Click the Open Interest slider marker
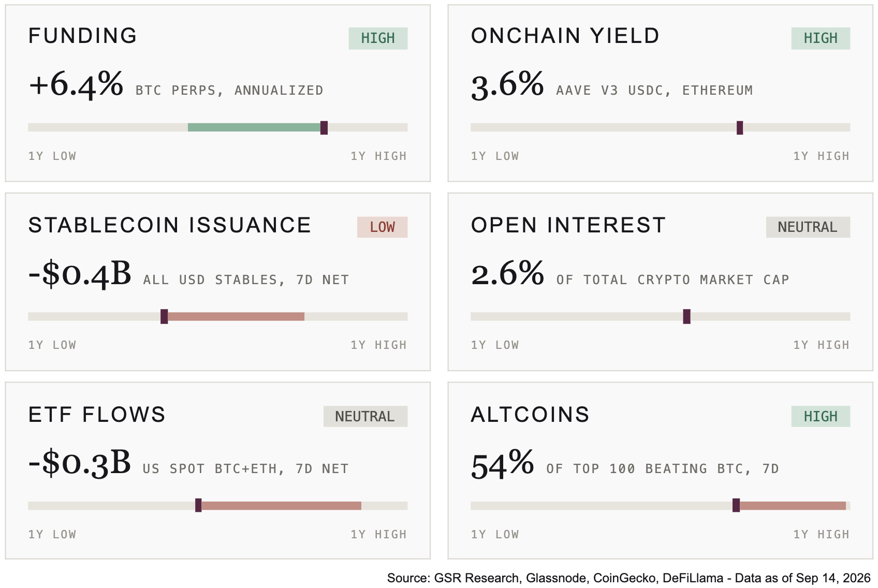 tap(686, 316)
